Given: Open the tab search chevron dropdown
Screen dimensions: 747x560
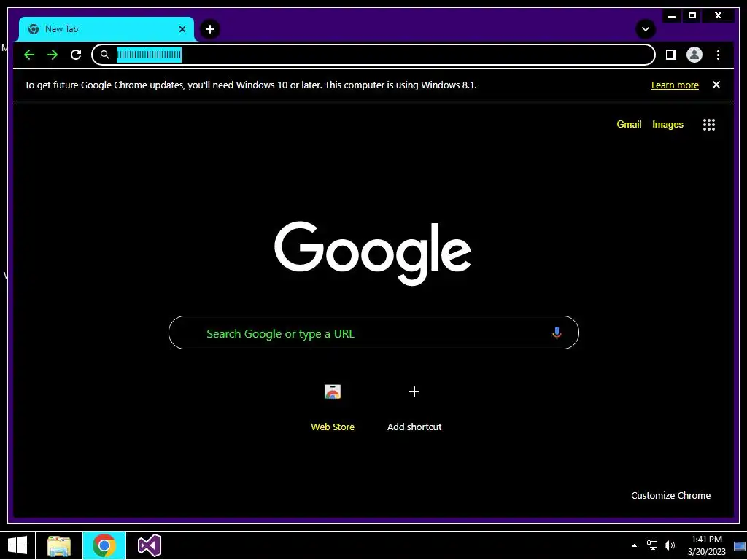Looking at the screenshot, I should pyautogui.click(x=645, y=29).
